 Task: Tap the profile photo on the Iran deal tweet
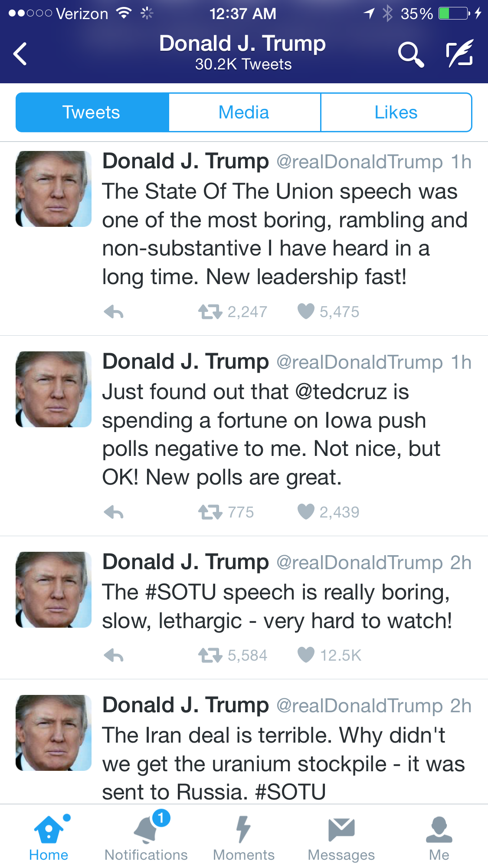coord(53,733)
